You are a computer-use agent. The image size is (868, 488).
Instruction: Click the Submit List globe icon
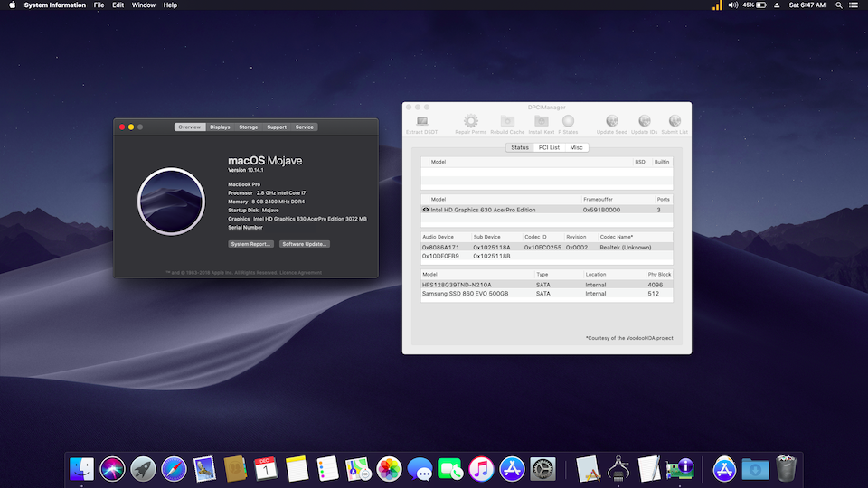[x=675, y=121]
